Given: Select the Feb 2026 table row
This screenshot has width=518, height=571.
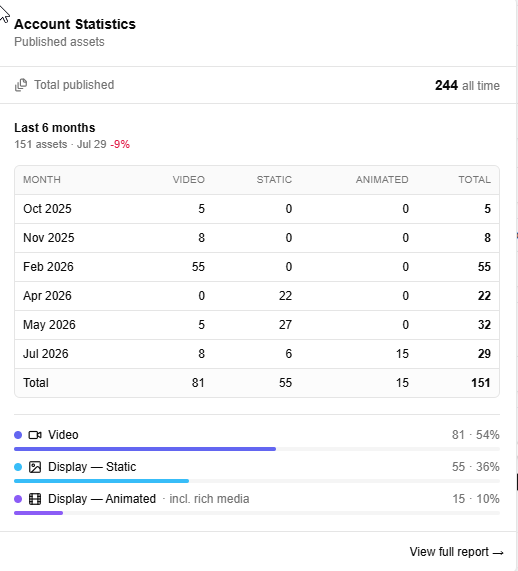Looking at the screenshot, I should pyautogui.click(x=257, y=267).
